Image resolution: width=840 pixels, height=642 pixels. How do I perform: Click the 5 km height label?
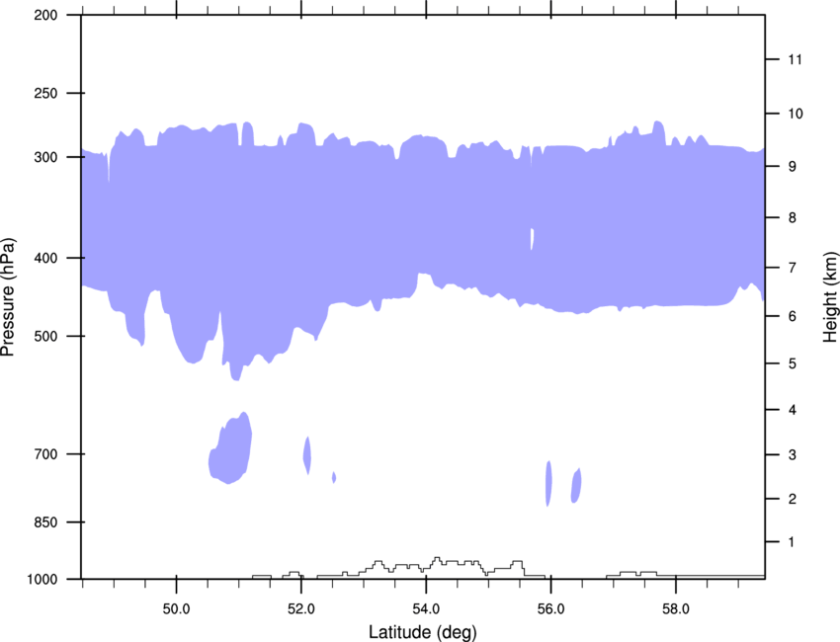[x=792, y=363]
